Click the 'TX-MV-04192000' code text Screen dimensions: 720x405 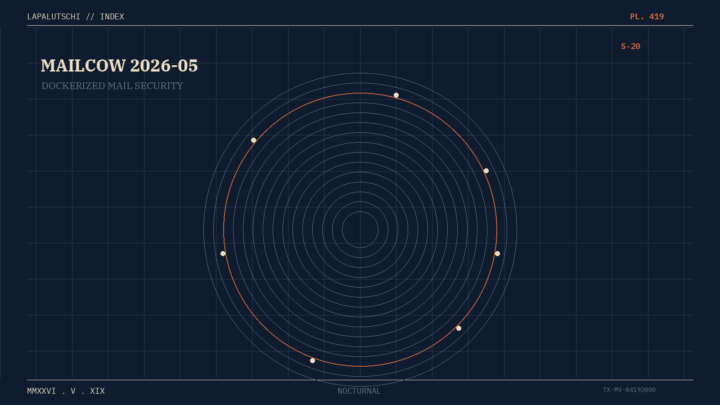pos(629,390)
